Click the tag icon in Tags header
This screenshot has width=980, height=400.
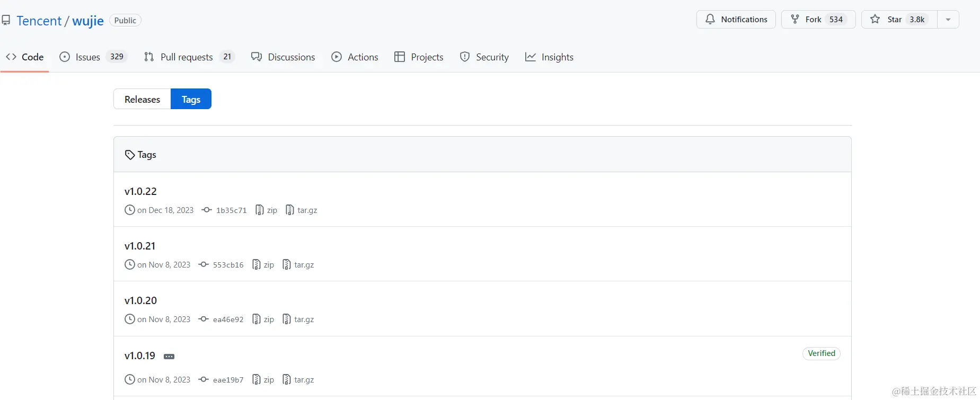pyautogui.click(x=130, y=155)
